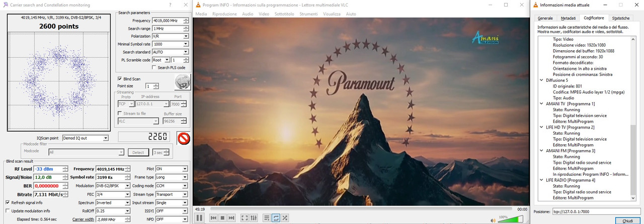Toggle VLC shuffle playback

(285, 217)
